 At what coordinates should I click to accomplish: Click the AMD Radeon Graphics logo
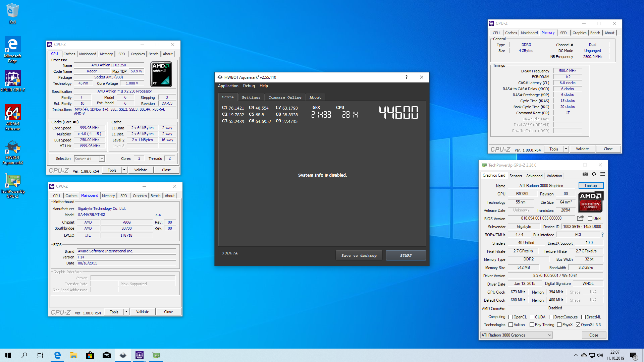[x=590, y=202]
